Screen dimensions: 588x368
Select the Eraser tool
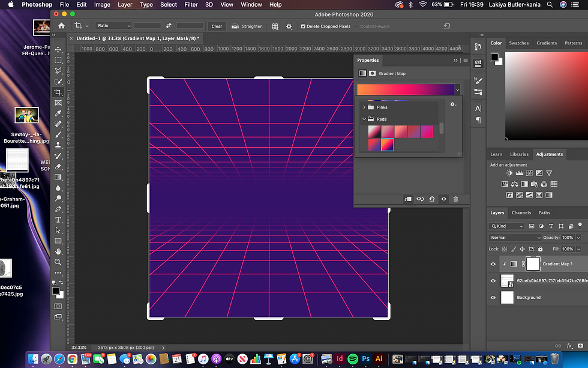58,166
